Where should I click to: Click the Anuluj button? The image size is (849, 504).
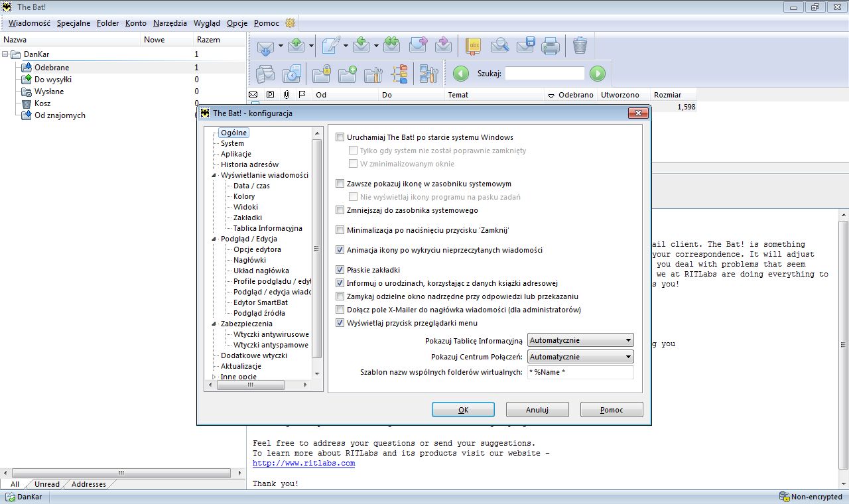[537, 410]
